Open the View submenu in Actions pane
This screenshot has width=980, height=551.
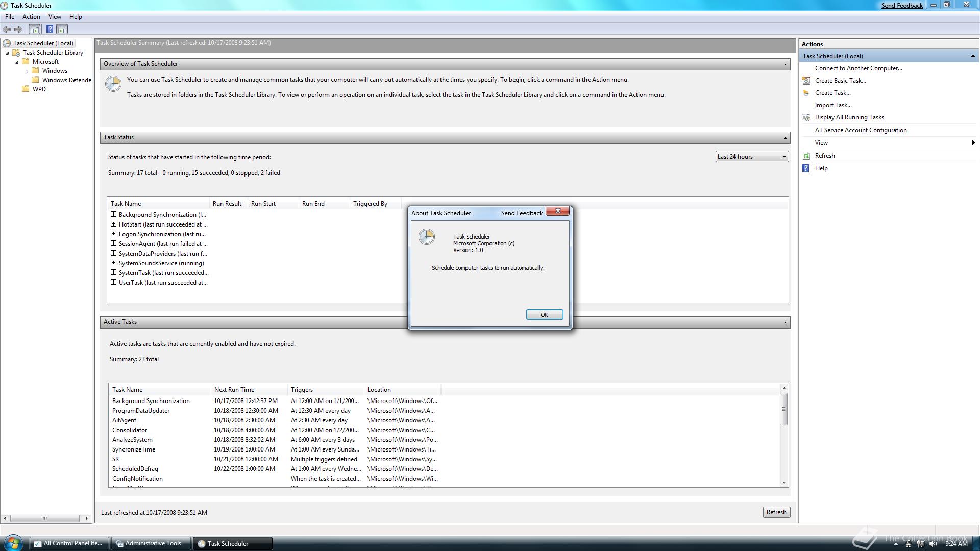(889, 143)
